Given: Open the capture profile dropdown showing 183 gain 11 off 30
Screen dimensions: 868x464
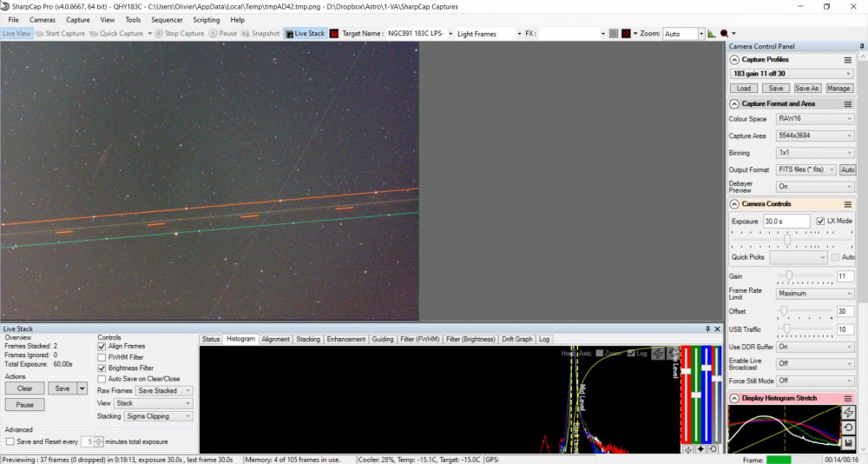Looking at the screenshot, I should click(x=792, y=74).
